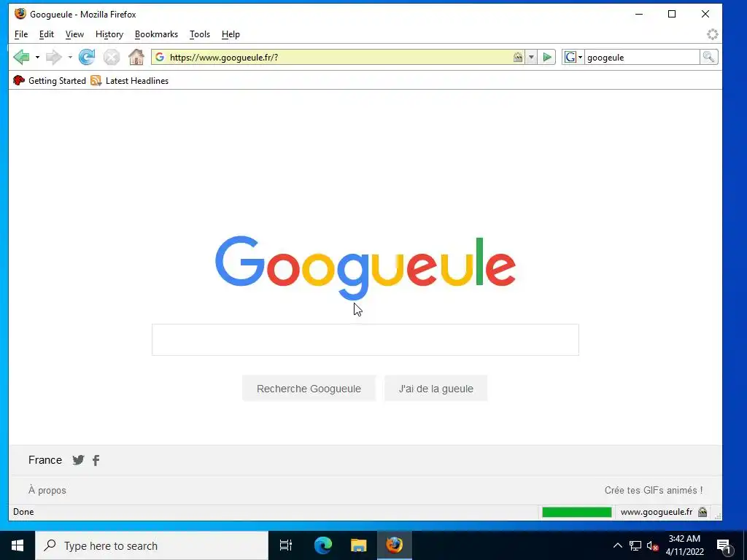Open the History menu
Screen dimensions: 747x560
coord(109,34)
